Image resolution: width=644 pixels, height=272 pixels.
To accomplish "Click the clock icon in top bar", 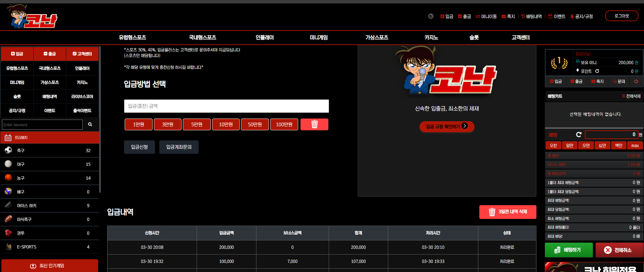I will (431, 16).
